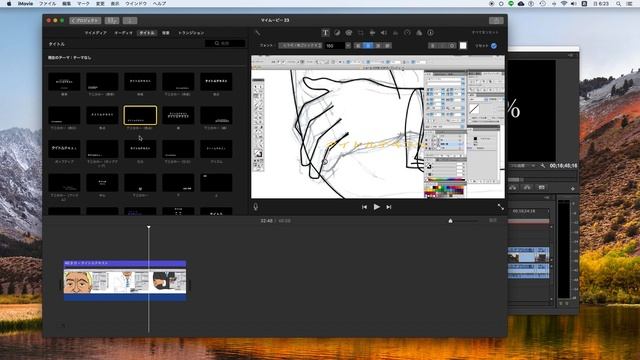The width and height of the screenshot is (640, 360).
Task: Click the timeline playhead marker
Action: click(149, 227)
